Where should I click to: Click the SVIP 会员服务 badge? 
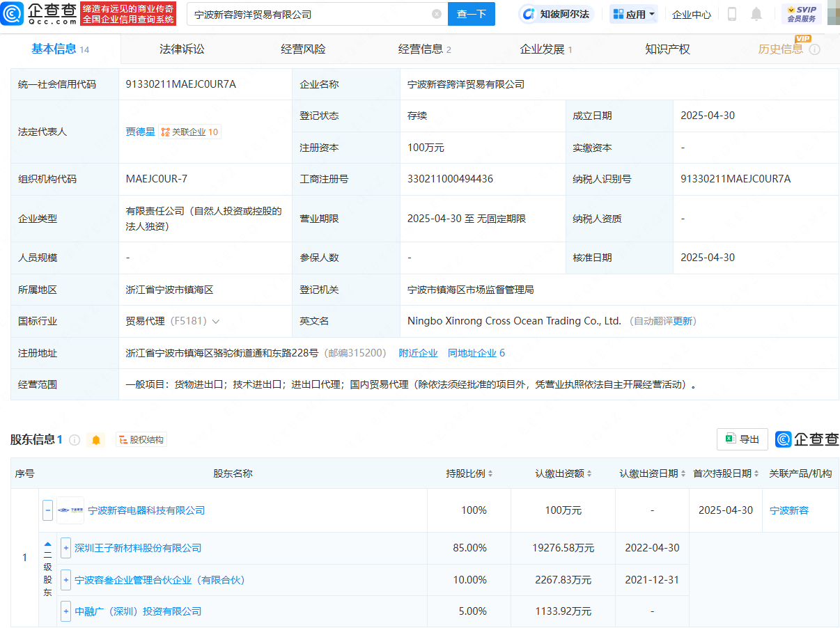coord(801,14)
